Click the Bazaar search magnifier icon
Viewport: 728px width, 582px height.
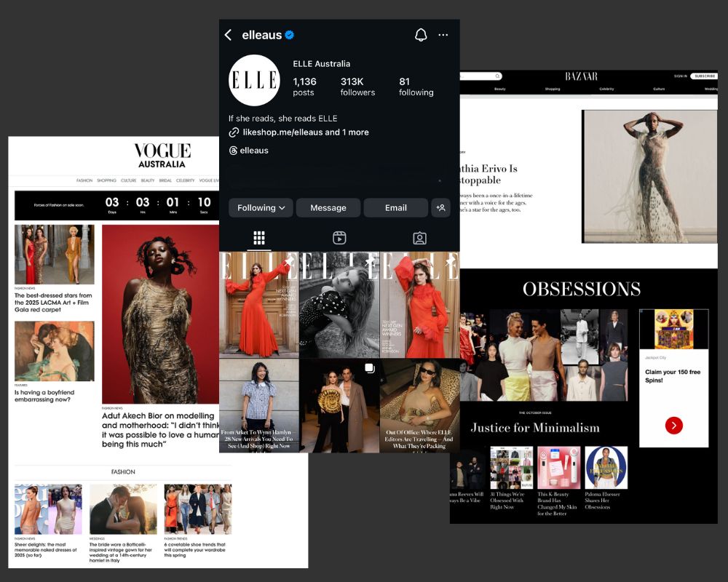point(497,76)
